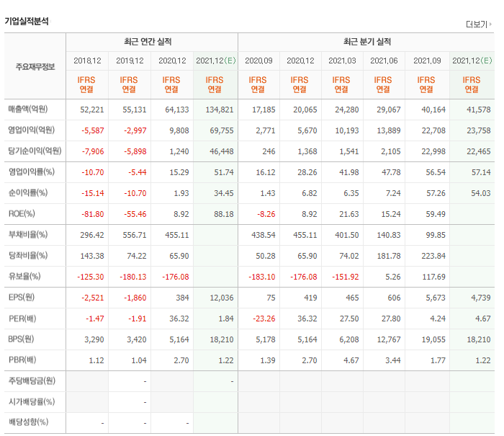Click PER value -23.26
The image size is (504, 436).
[264, 319]
